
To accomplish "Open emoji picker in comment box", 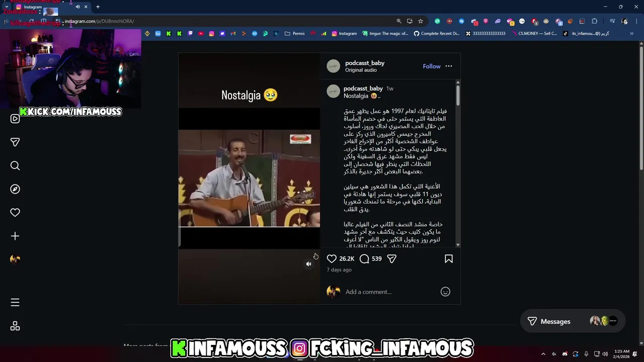I will click(445, 292).
